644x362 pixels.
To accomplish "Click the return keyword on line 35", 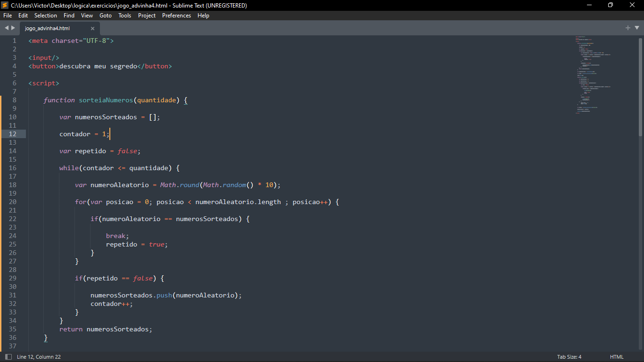I will [71, 329].
